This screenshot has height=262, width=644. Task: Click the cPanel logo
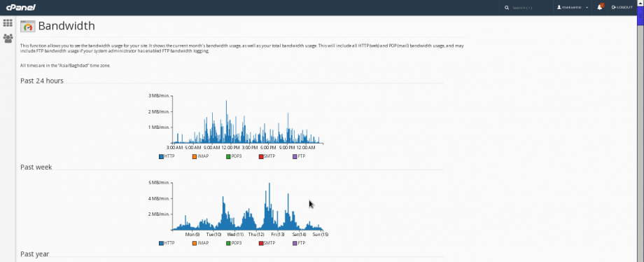click(21, 8)
